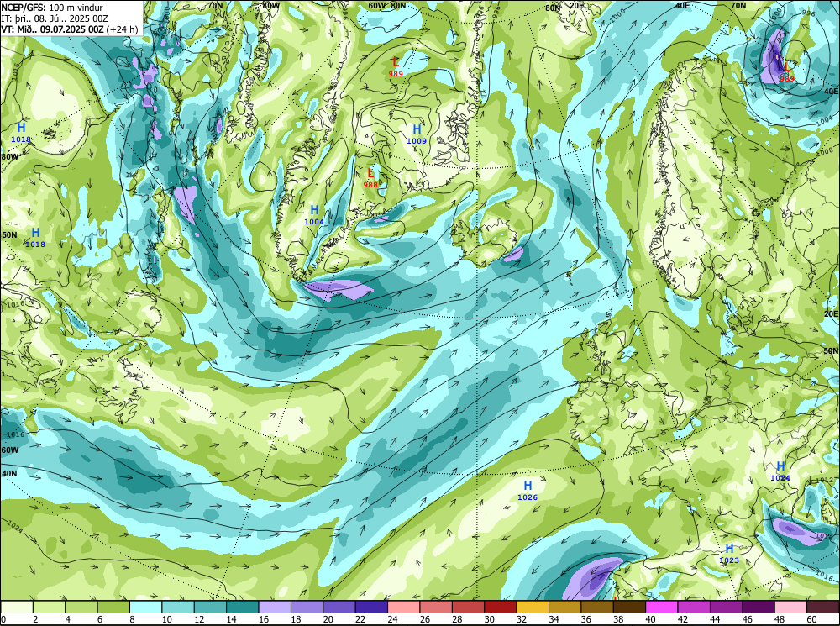Pick the maroon swatch above 60
840x626 pixels.
click(x=822, y=607)
